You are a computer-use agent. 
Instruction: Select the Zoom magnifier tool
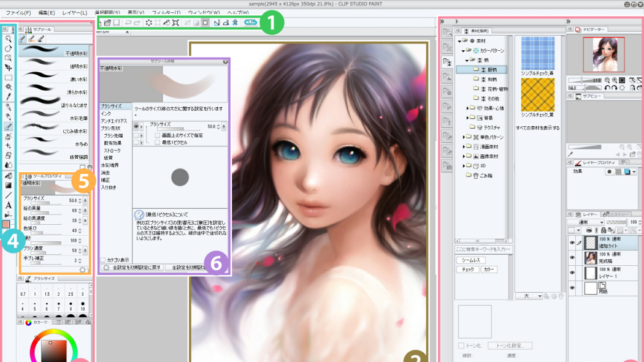pos(8,39)
